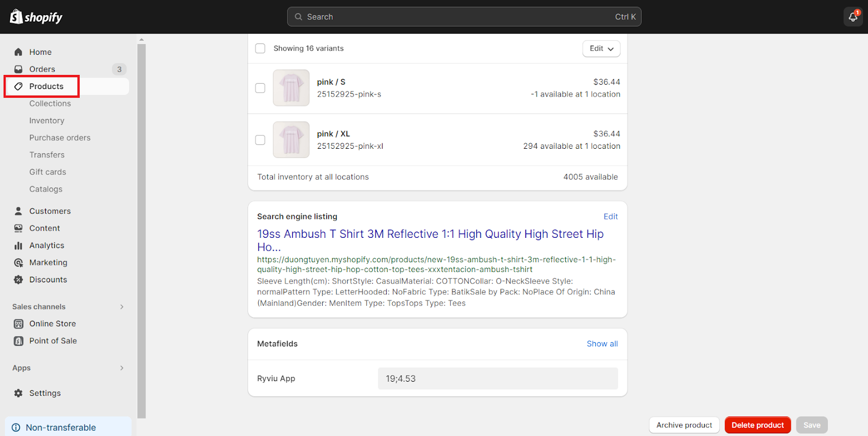Click the Analytics bar chart icon
Viewport: 868px width, 436px height.
18,245
